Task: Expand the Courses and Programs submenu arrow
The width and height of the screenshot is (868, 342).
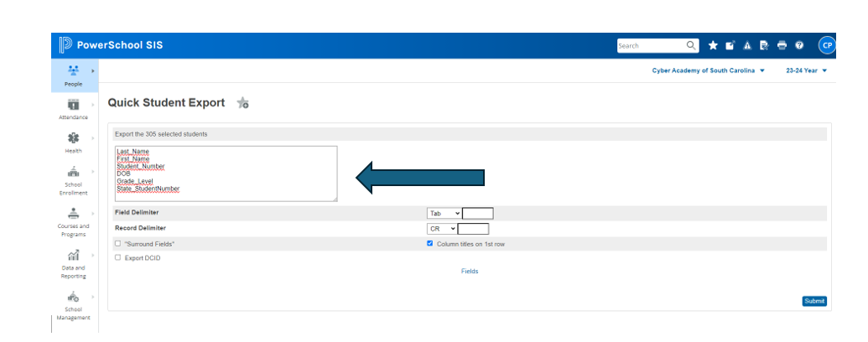Action: click(x=93, y=213)
